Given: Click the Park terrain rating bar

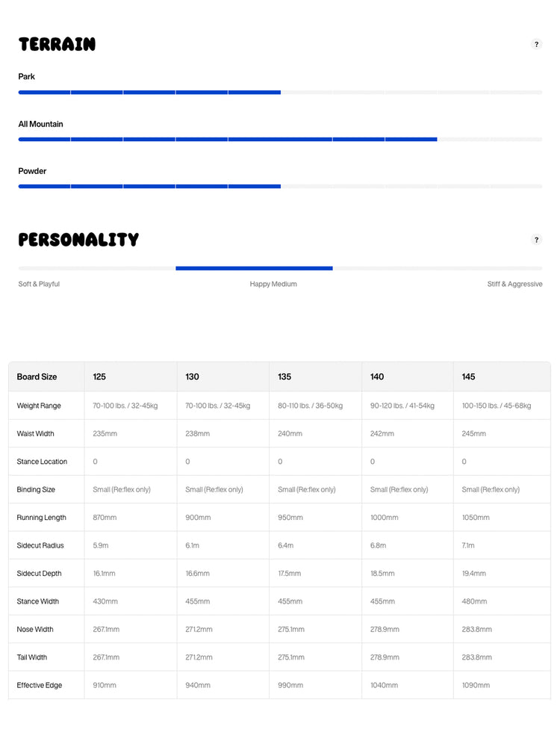Looking at the screenshot, I should click(280, 93).
